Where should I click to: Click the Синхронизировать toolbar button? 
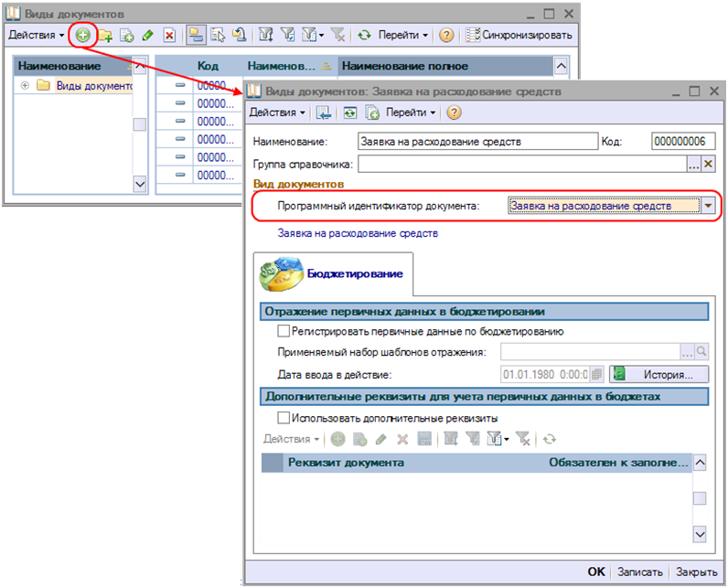(x=520, y=35)
